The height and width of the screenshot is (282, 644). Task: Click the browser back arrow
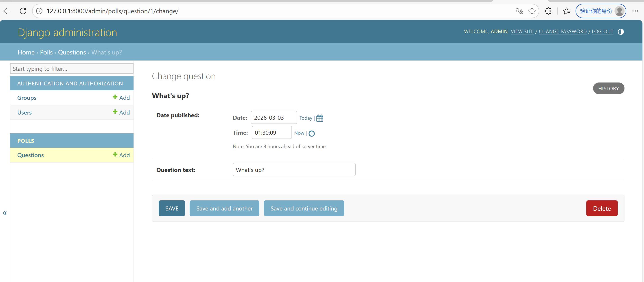click(7, 11)
